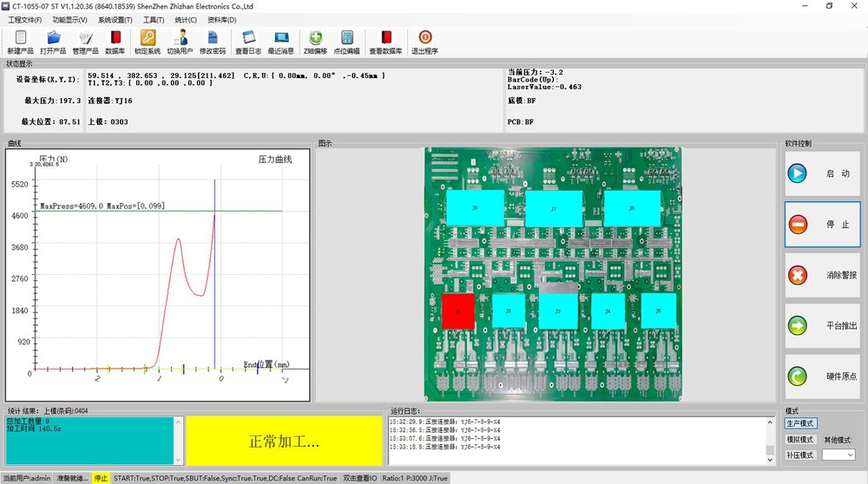Select 生产模式 production mode

[800, 423]
